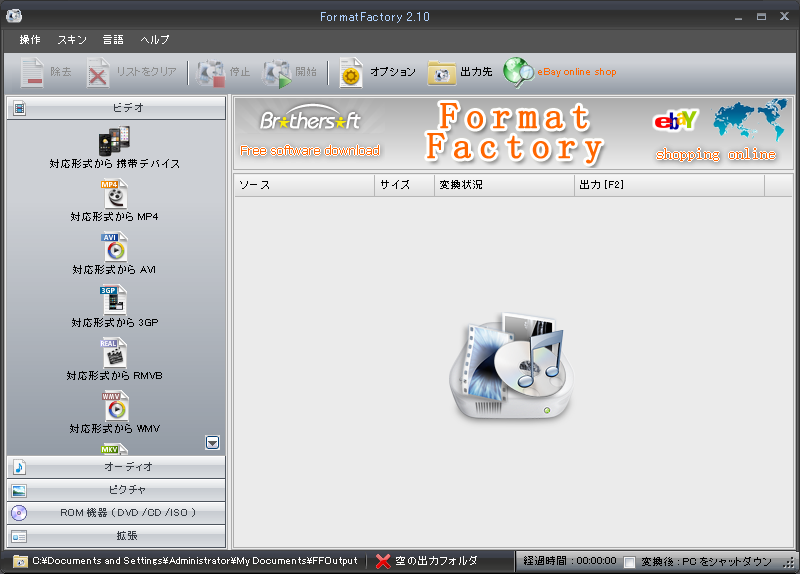The width and height of the screenshot is (800, 574).
Task: Click the film strip ビデオ icon
Action: click(x=19, y=108)
